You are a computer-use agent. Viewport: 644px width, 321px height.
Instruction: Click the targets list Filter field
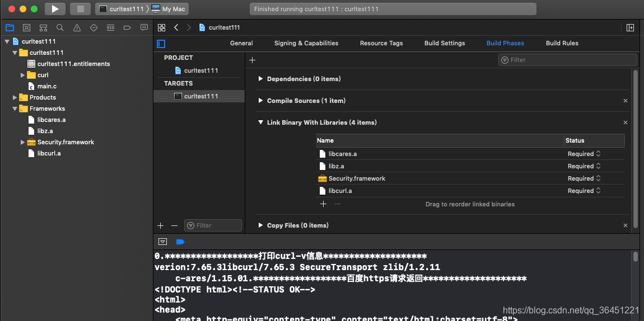click(213, 225)
